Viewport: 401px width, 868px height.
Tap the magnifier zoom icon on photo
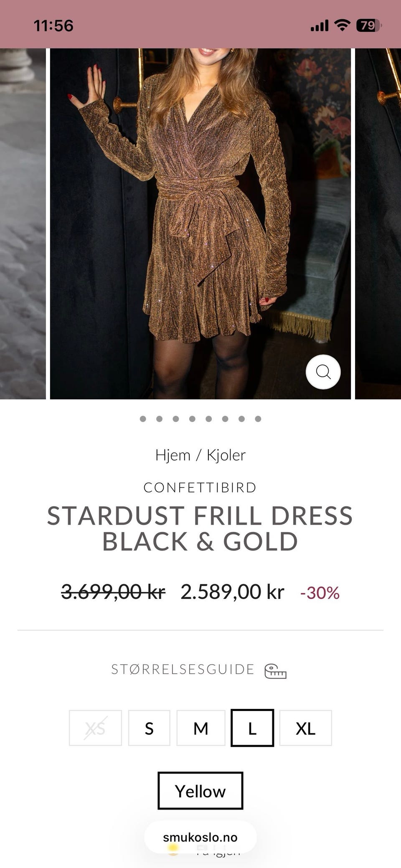click(323, 372)
